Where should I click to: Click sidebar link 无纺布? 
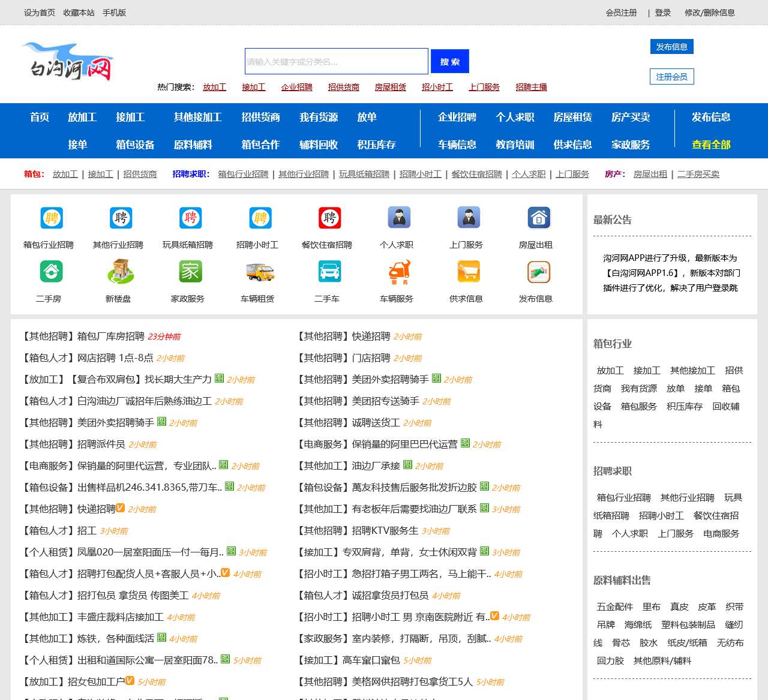pos(730,642)
